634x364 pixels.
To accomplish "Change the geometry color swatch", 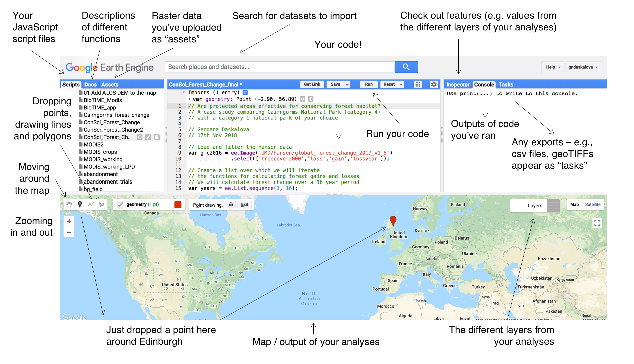I will tap(178, 204).
